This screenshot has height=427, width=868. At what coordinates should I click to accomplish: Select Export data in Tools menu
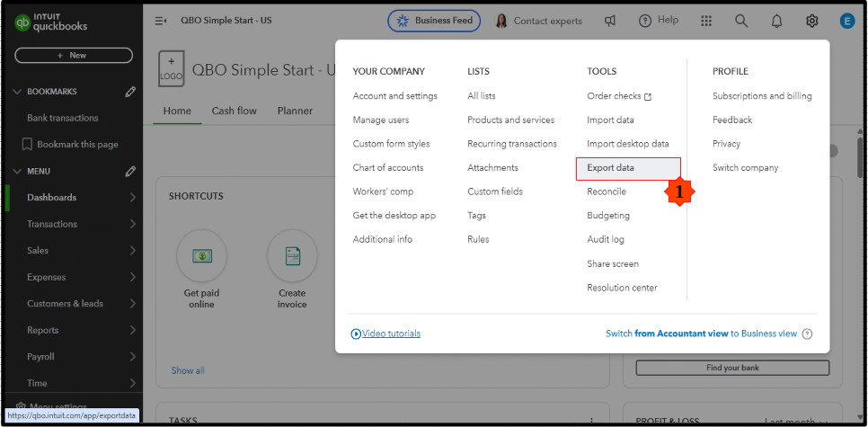coord(611,168)
